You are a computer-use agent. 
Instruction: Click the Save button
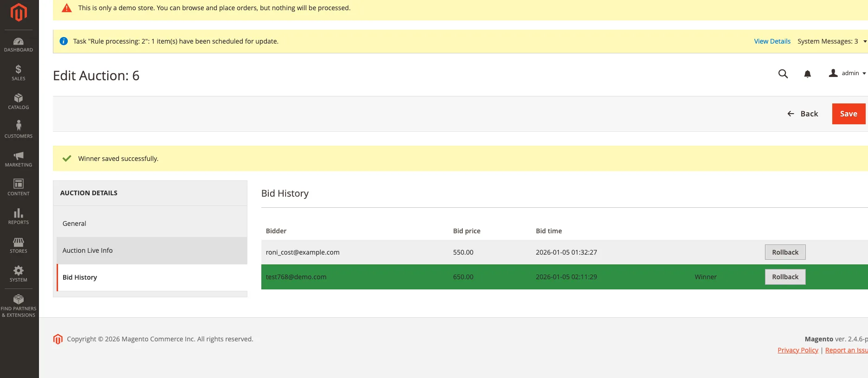coord(849,114)
